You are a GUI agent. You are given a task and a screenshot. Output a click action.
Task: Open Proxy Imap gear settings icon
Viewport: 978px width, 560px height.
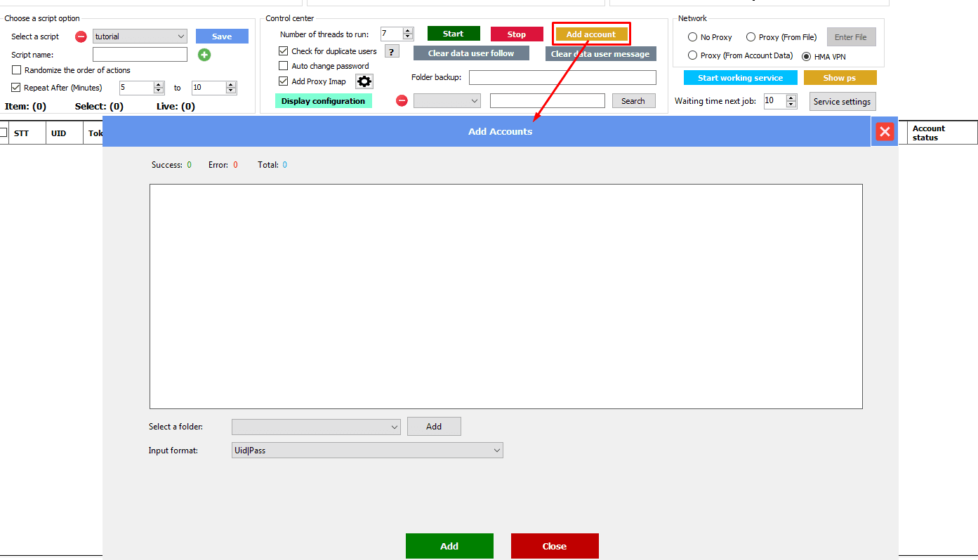point(364,81)
